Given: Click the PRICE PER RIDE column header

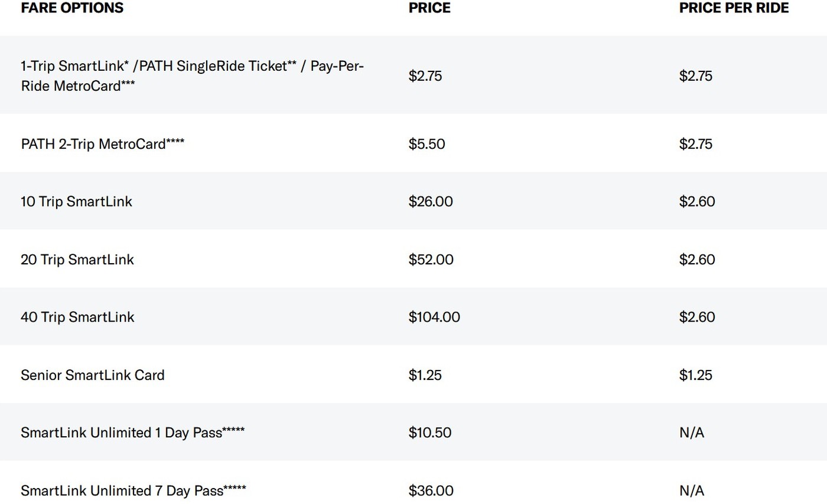Looking at the screenshot, I should [x=734, y=8].
